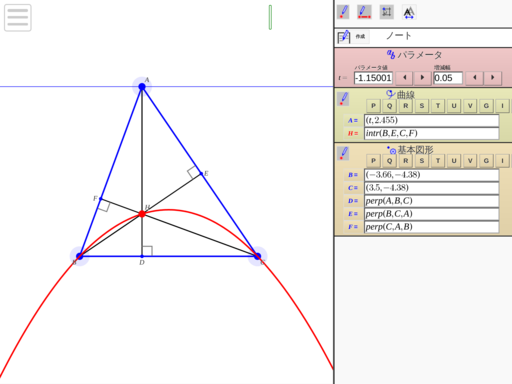Click the pencil icon in 基本図形 section
The width and height of the screenshot is (512, 384).
(343, 154)
